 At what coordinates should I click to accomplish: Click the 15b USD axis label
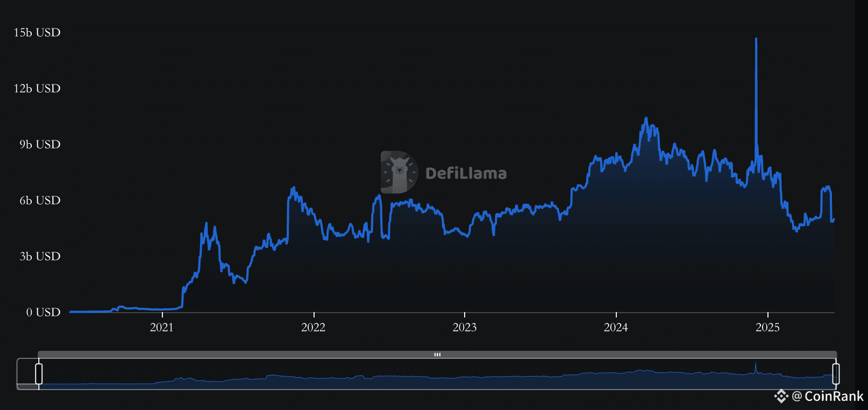(37, 32)
